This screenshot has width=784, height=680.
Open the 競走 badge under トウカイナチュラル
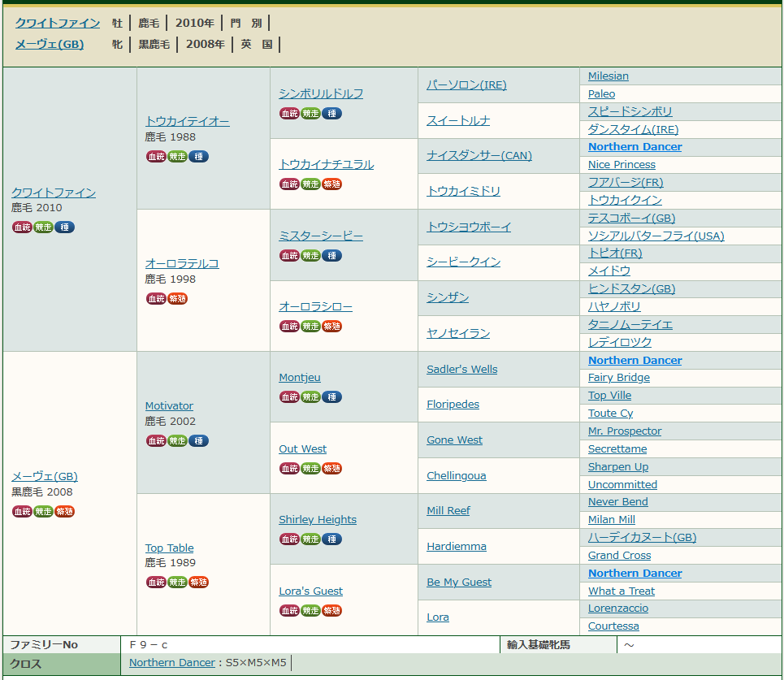[x=310, y=184]
